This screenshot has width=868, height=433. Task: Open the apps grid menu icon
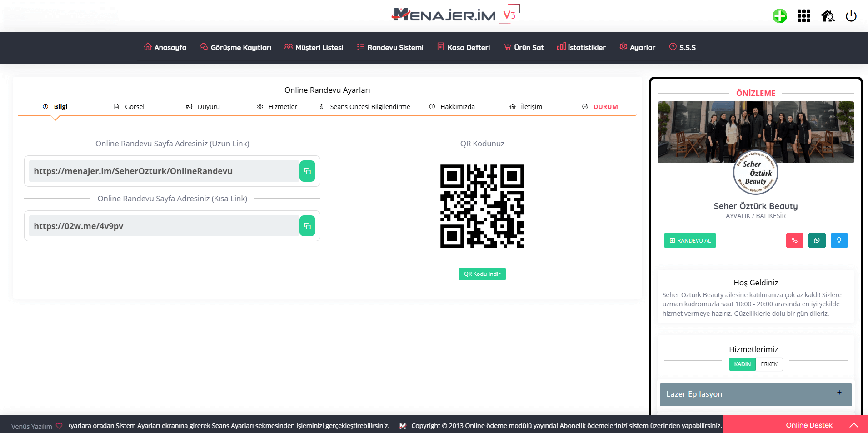[803, 16]
